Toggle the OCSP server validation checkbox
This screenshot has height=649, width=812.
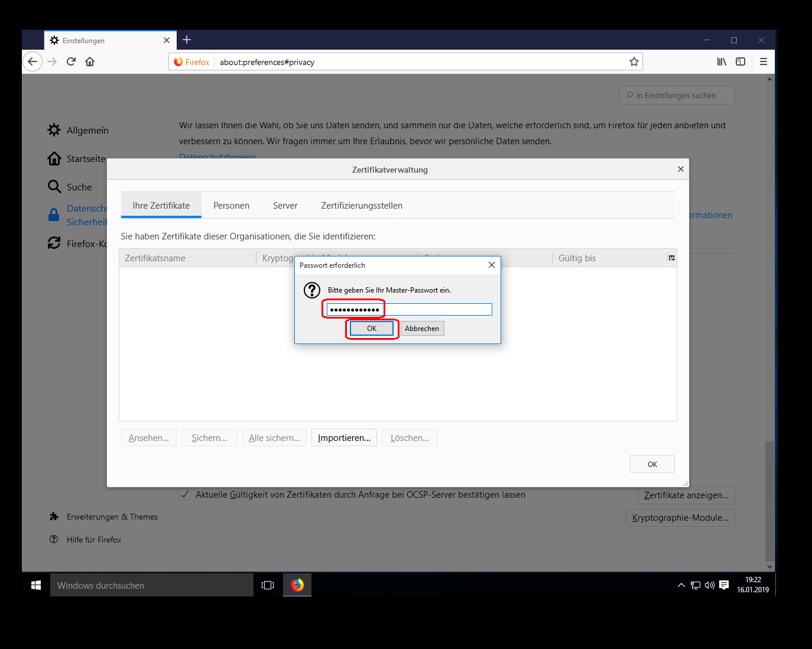point(185,495)
